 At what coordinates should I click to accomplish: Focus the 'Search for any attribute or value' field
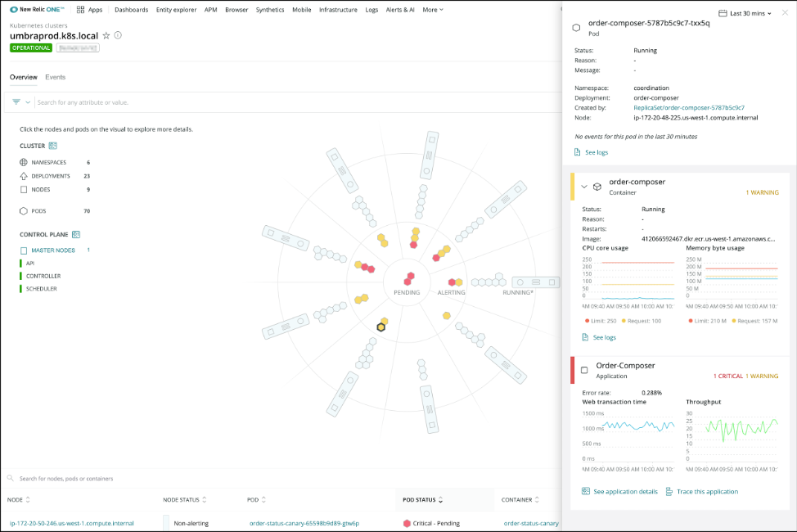point(297,102)
